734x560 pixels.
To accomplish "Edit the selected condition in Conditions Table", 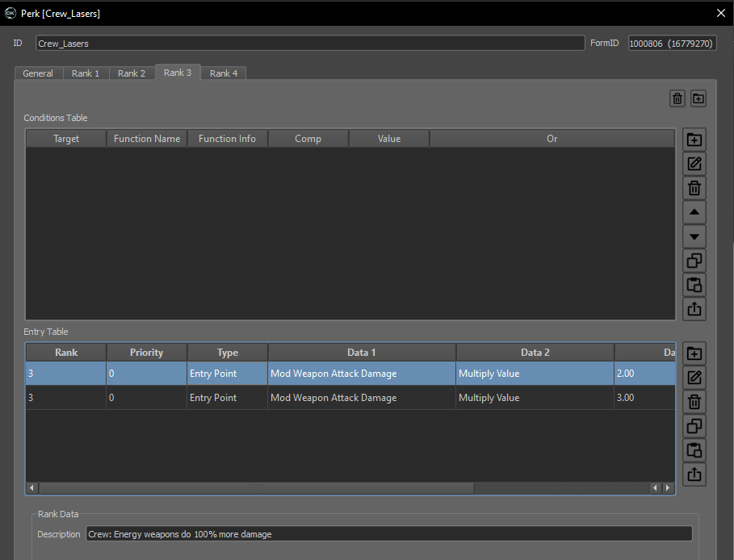I will (x=694, y=164).
